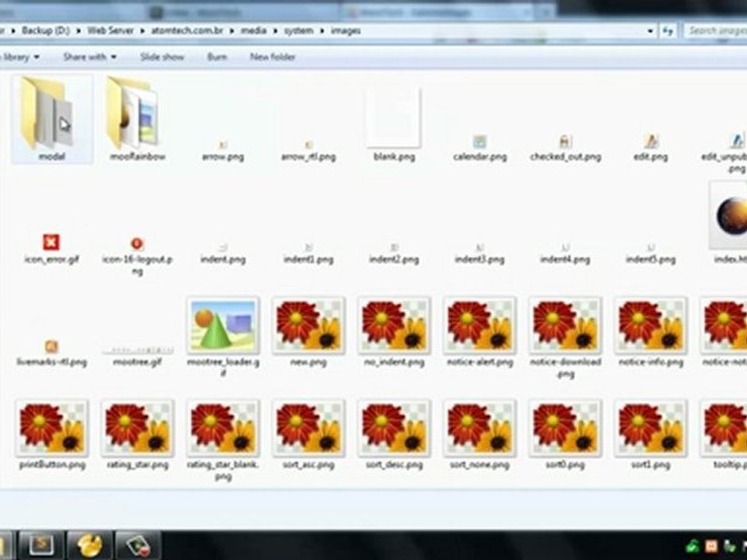Open yellow paint app in taskbar
This screenshot has width=747, height=560.
(89, 546)
